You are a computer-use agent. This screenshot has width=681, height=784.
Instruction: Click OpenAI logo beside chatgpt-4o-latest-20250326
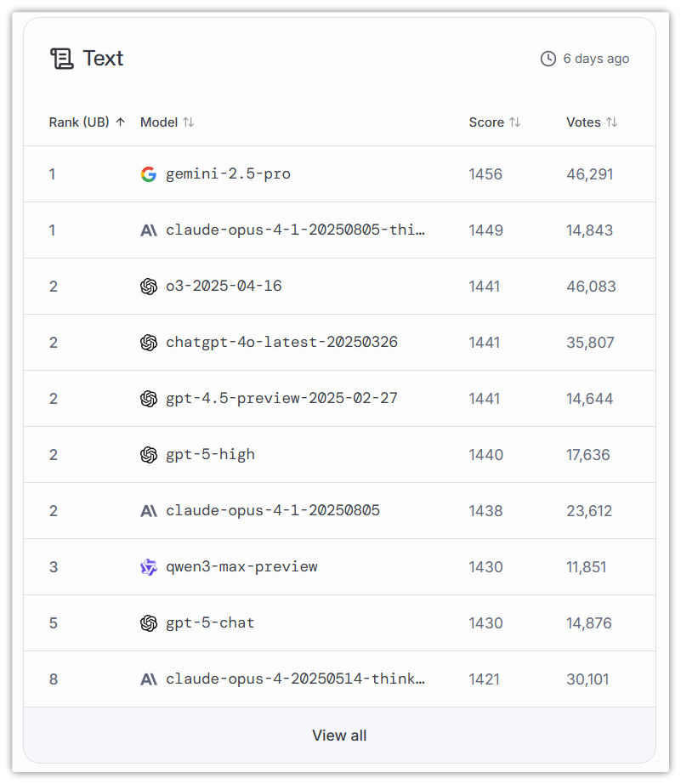point(149,343)
